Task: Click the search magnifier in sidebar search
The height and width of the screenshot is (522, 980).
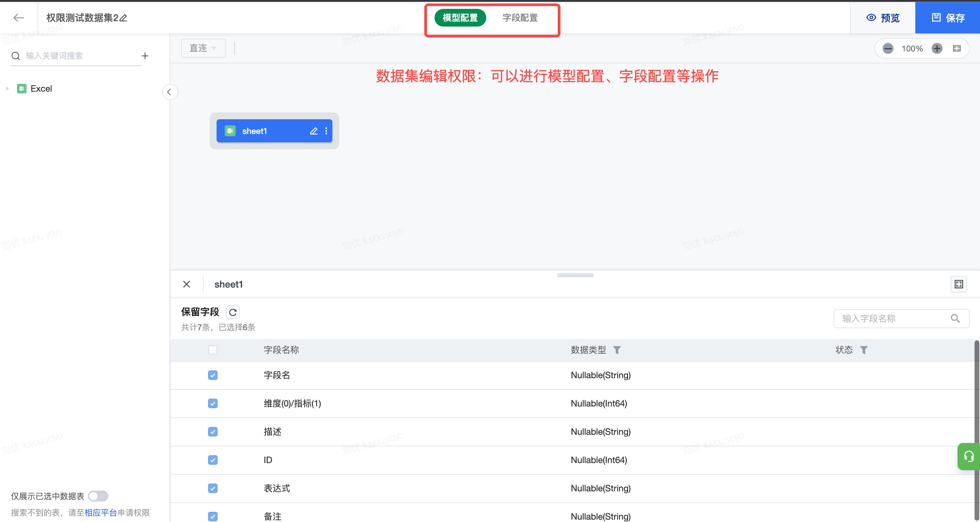Action: [16, 56]
